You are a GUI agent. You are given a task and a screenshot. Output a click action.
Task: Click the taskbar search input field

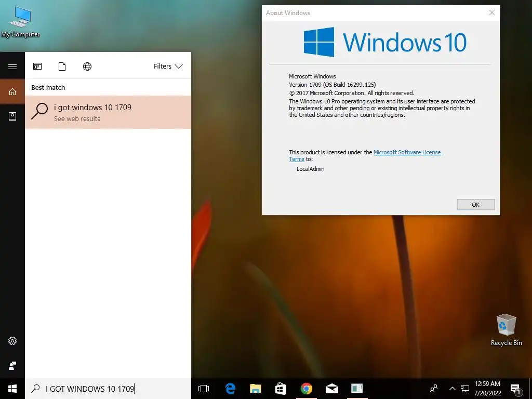[108, 389]
